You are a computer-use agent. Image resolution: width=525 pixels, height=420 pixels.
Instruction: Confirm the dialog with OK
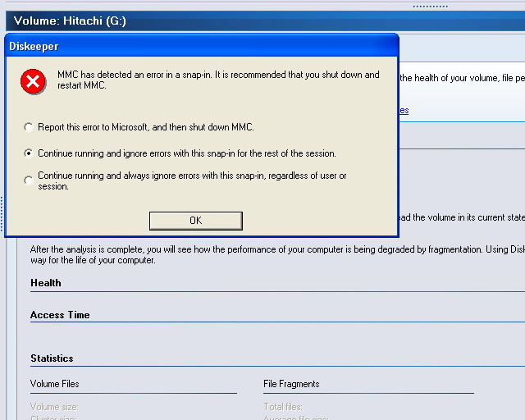pos(196,221)
